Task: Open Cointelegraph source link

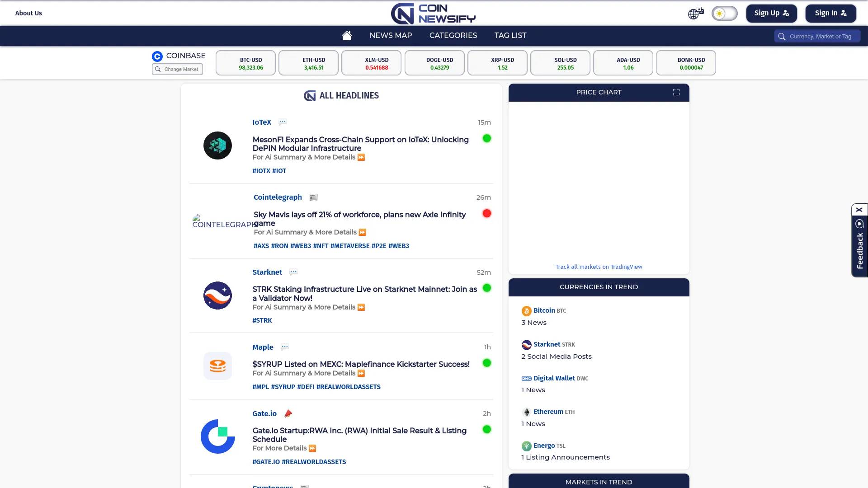Action: (278, 197)
